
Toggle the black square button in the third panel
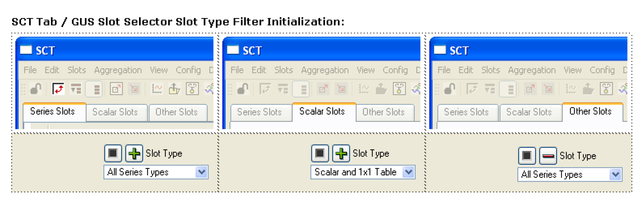pos(527,156)
